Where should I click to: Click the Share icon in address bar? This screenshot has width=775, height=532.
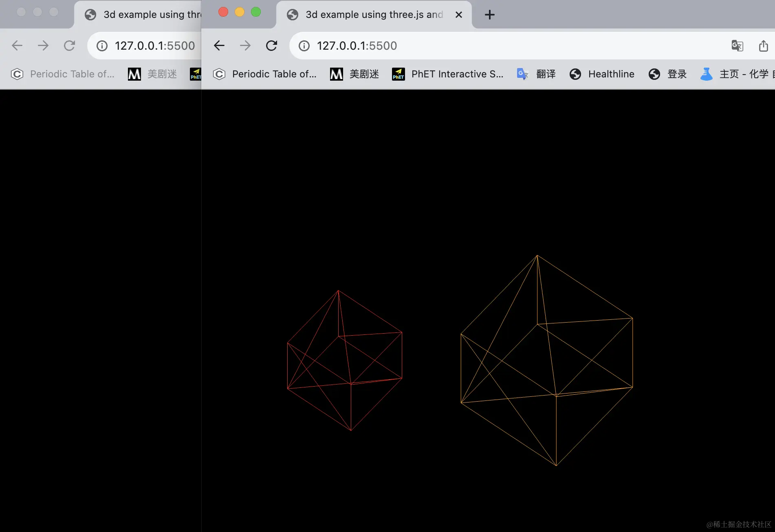pyautogui.click(x=764, y=46)
